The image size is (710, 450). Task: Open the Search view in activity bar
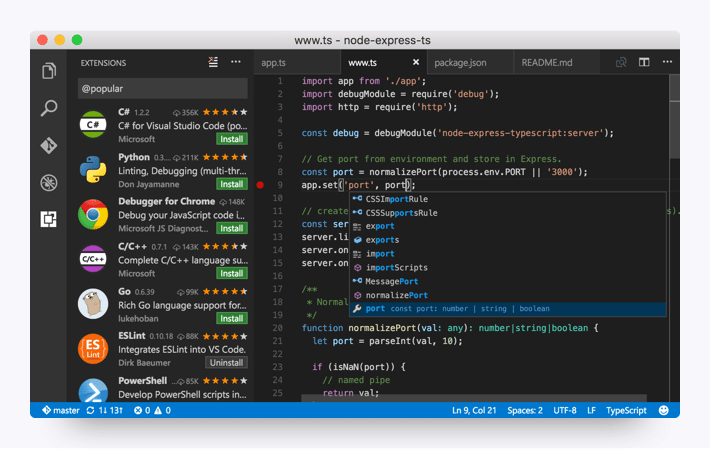click(x=49, y=108)
